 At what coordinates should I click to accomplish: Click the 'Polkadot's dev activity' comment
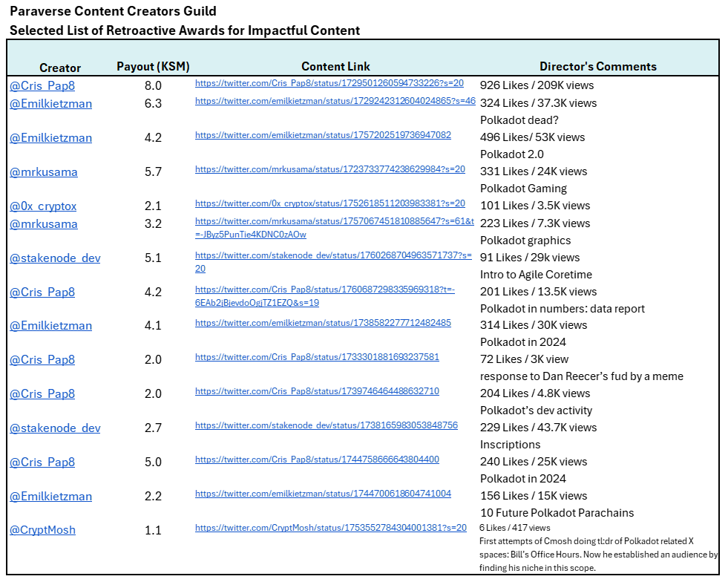pyautogui.click(x=536, y=411)
